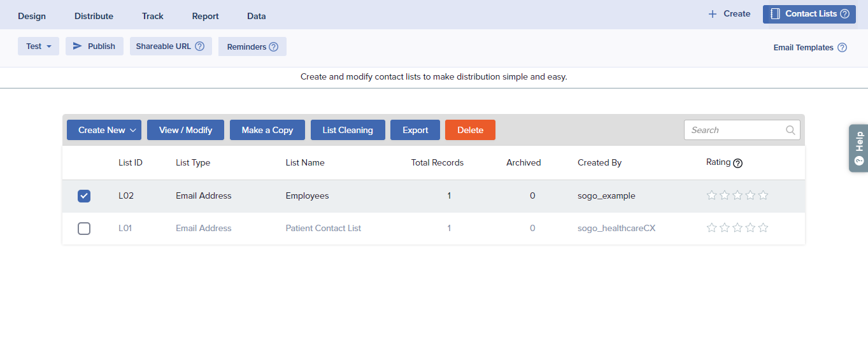868x340 pixels.
Task: Click the List Cleaning button
Action: (x=347, y=130)
